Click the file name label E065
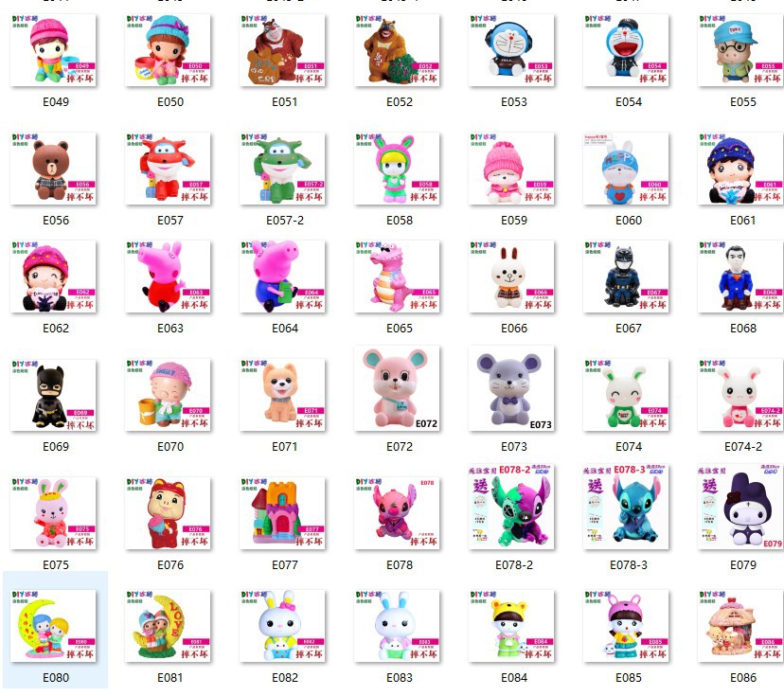Screen dimensions: 784x696 pyautogui.click(x=400, y=329)
